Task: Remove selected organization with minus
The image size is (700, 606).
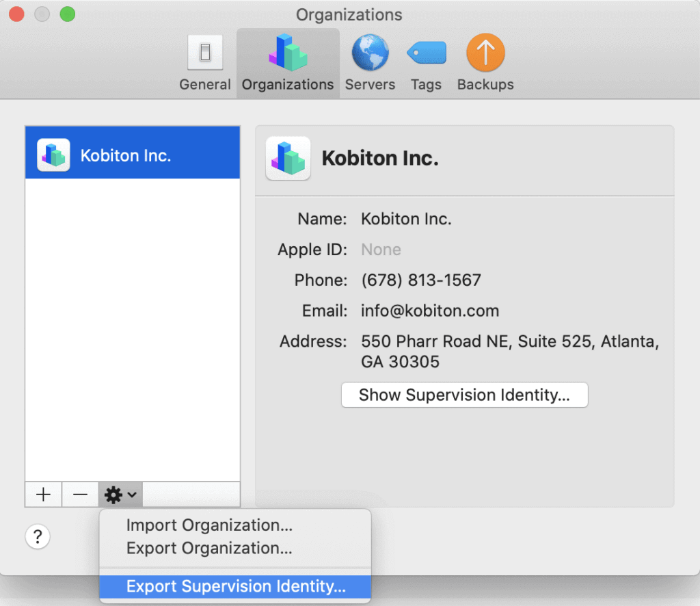Action: (x=80, y=495)
